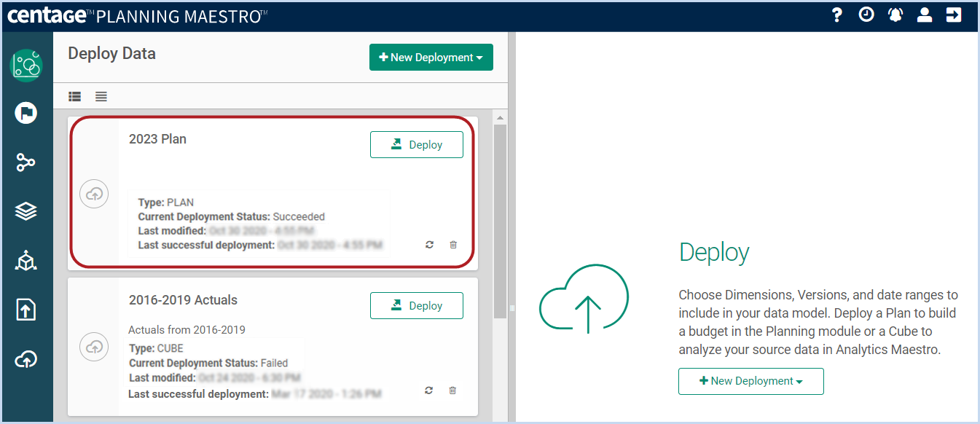The height and width of the screenshot is (424, 980).
Task: Click the Centage Planning Maestro logo
Action: point(137,15)
